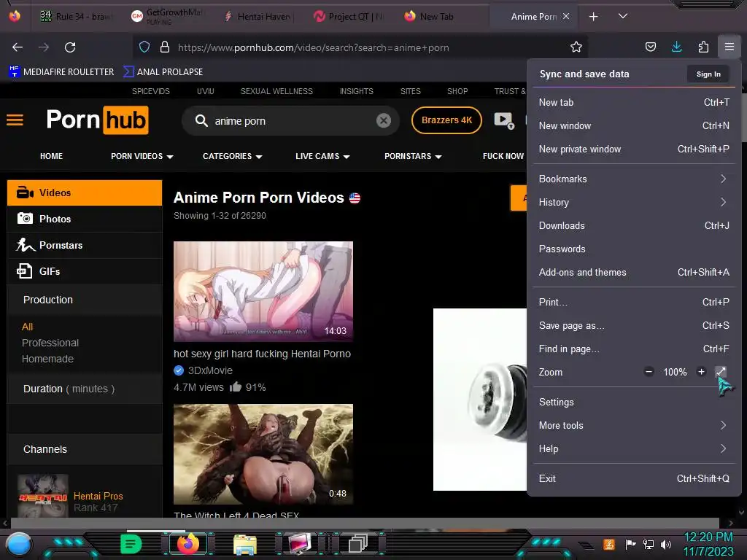
Task: Close the Firefox hamburger application menu
Action: click(x=729, y=47)
